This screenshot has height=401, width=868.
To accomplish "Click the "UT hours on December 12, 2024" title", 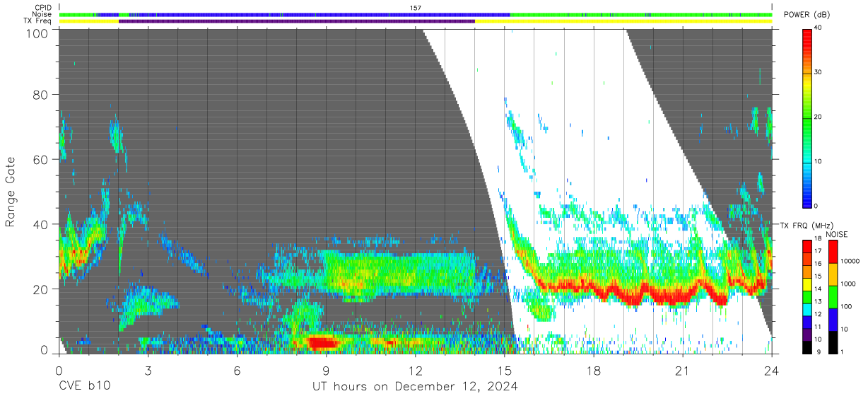I will click(415, 387).
